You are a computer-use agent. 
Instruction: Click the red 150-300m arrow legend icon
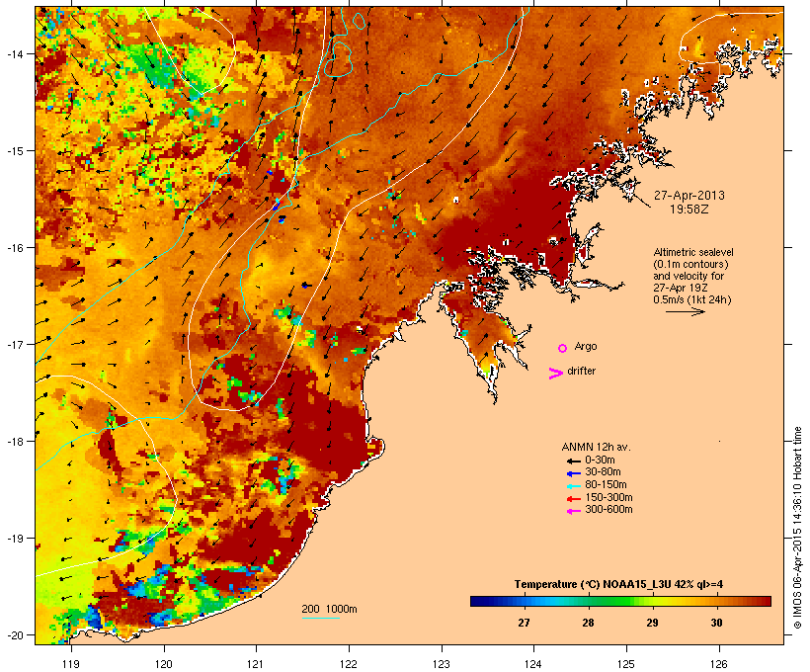point(573,499)
